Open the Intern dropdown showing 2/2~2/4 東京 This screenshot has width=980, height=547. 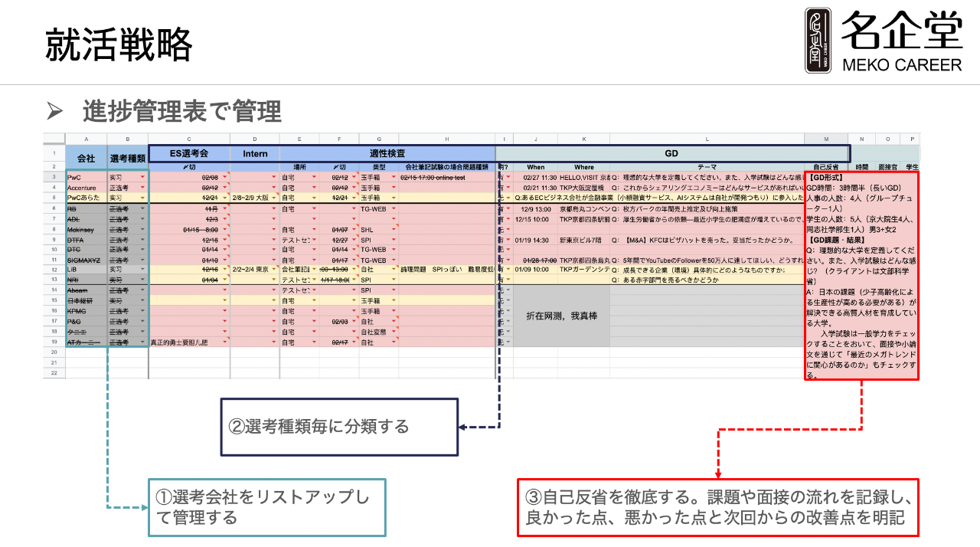click(273, 270)
